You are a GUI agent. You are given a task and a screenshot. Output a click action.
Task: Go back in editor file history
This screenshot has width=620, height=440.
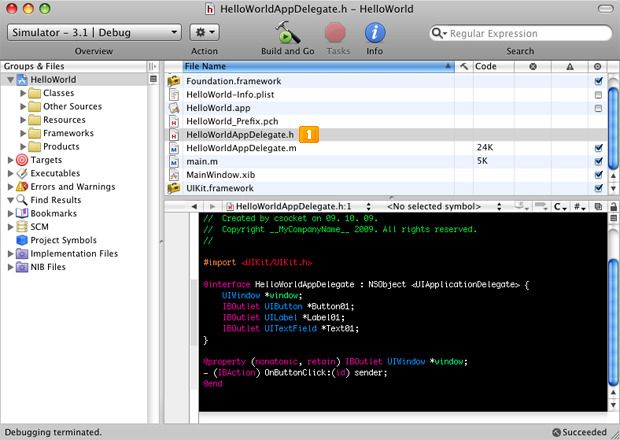coord(194,206)
